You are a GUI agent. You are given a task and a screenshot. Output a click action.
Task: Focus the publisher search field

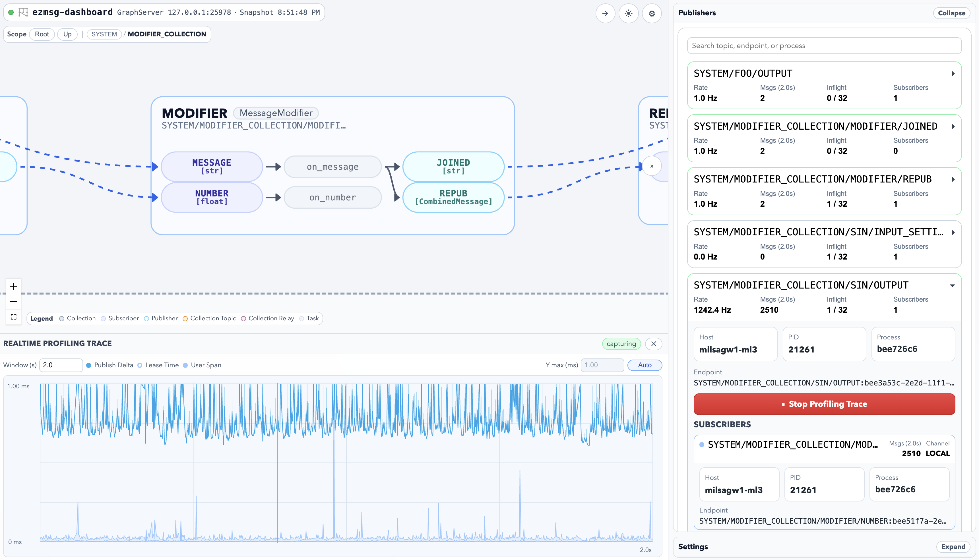click(824, 45)
